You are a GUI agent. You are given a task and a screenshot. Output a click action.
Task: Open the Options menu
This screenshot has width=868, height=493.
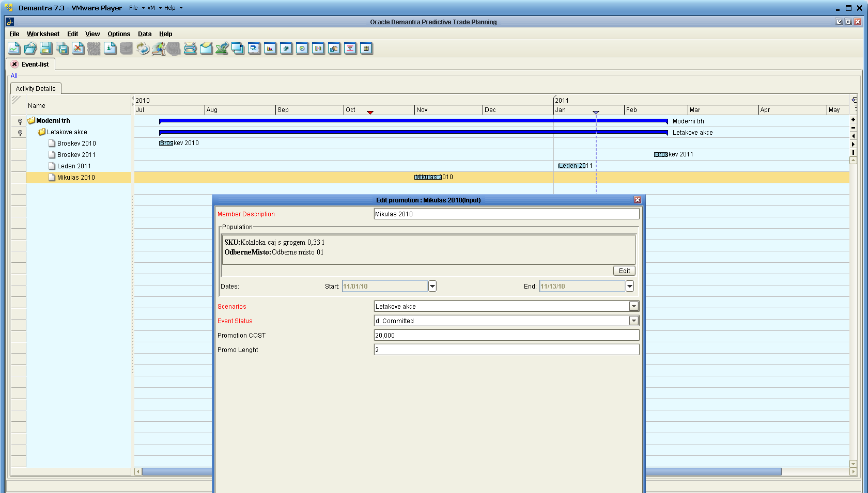(x=119, y=34)
